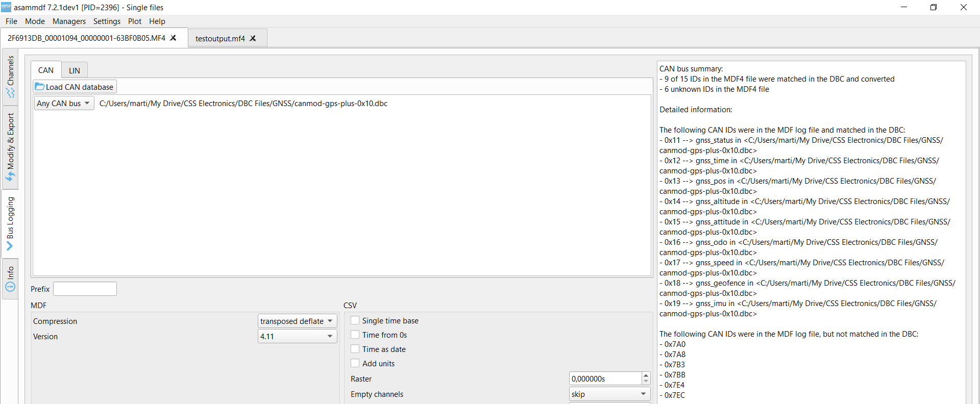The image size is (980, 404).
Task: Open the Mode menu
Action: tap(35, 21)
